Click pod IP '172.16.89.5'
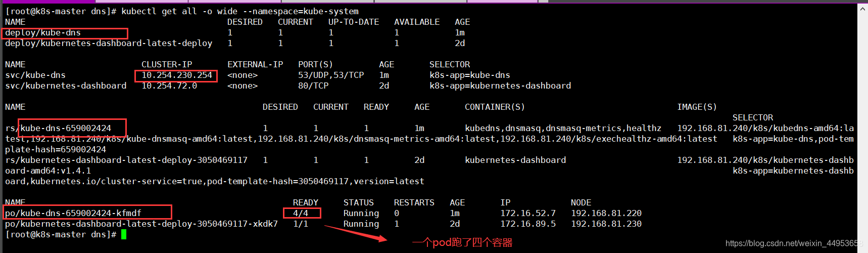This screenshot has width=868, height=253. tap(528, 224)
